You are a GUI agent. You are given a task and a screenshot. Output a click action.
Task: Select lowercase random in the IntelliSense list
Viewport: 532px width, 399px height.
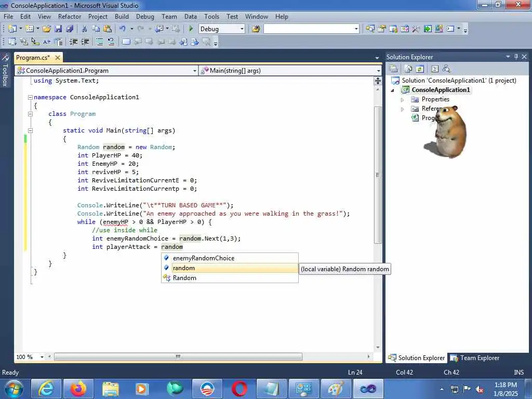230,268
